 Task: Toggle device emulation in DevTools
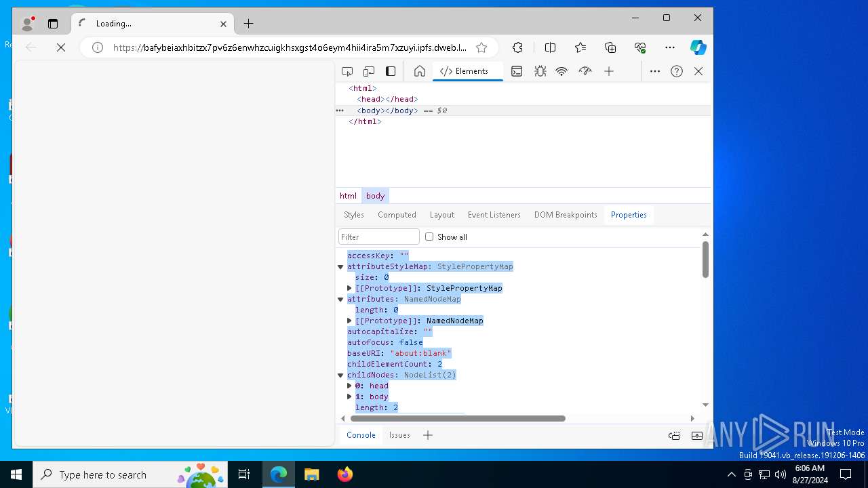pyautogui.click(x=369, y=71)
